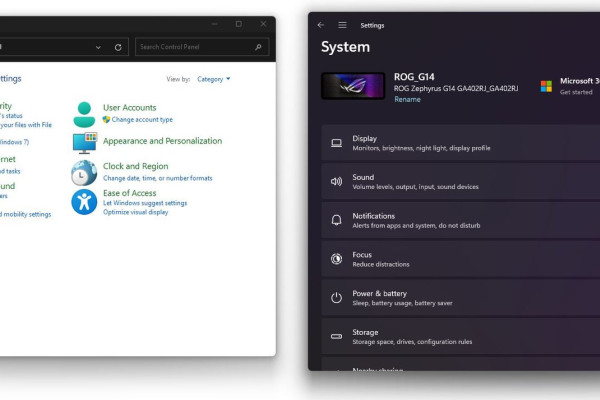
Task: Open the Storage settings row
Action: point(461,336)
